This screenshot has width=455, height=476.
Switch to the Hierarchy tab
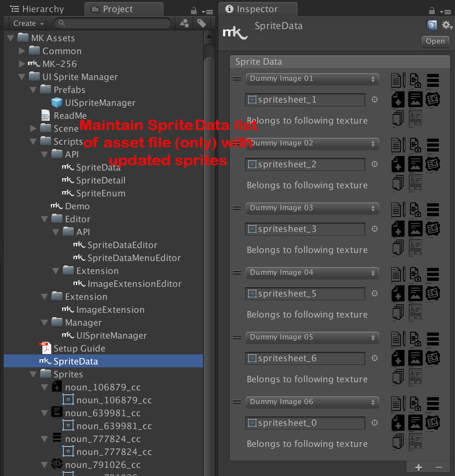click(37, 9)
